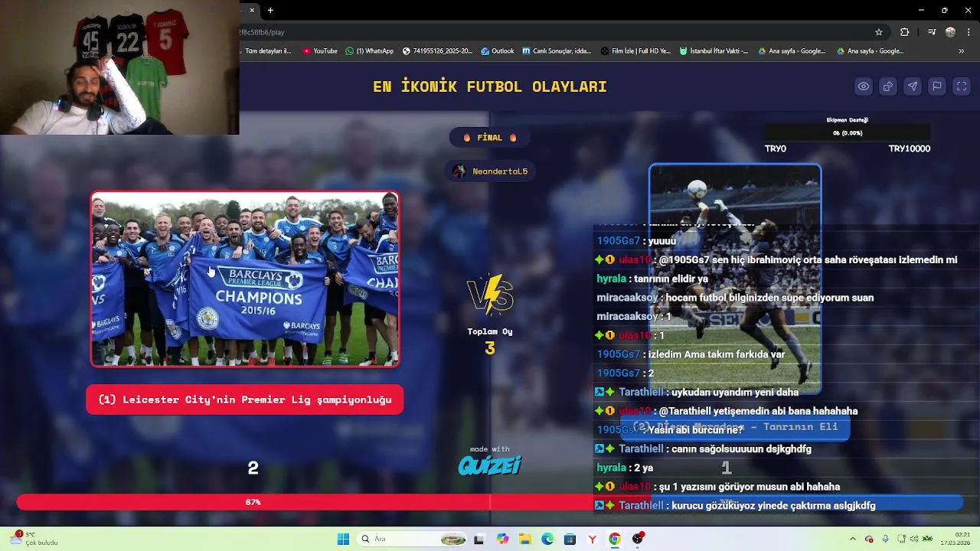Open Microsoft Edge from the taskbar
The height and width of the screenshot is (551, 980).
pyautogui.click(x=547, y=540)
